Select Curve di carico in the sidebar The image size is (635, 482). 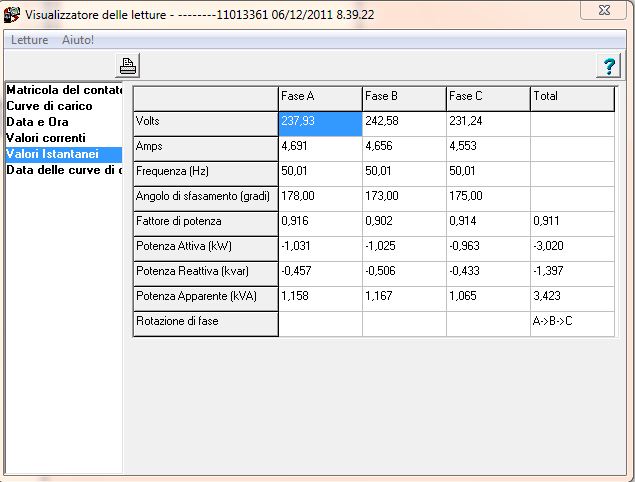pyautogui.click(x=49, y=106)
